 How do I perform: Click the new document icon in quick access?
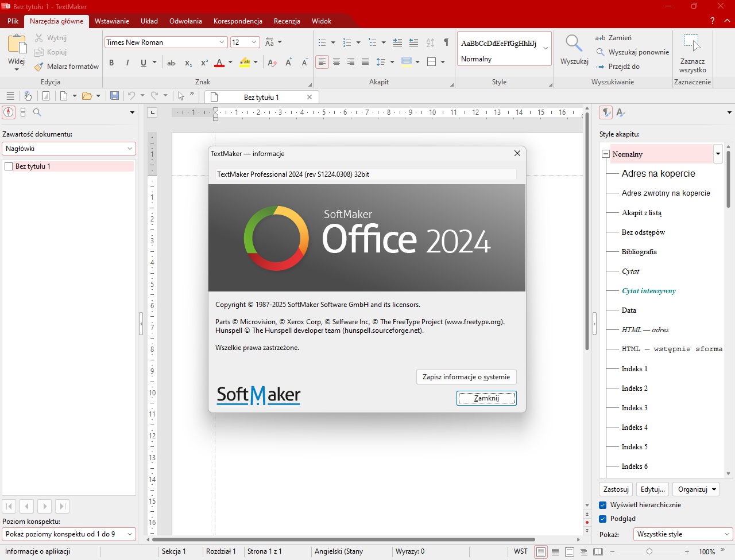click(64, 96)
